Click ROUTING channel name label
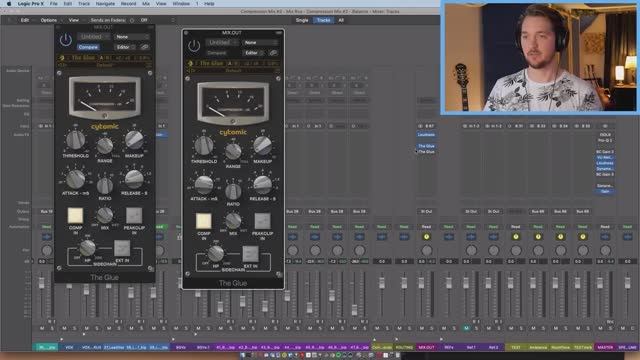Image resolution: width=640 pixels, height=360 pixels. 404,347
